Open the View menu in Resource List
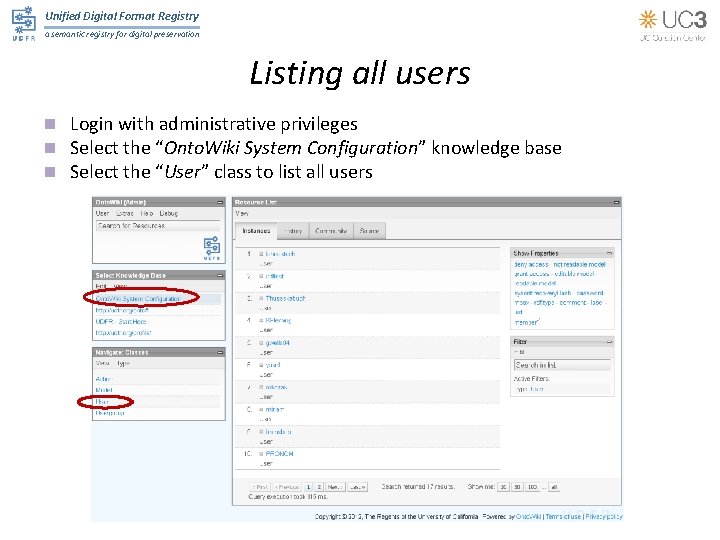This screenshot has height=540, width=720. (242, 214)
